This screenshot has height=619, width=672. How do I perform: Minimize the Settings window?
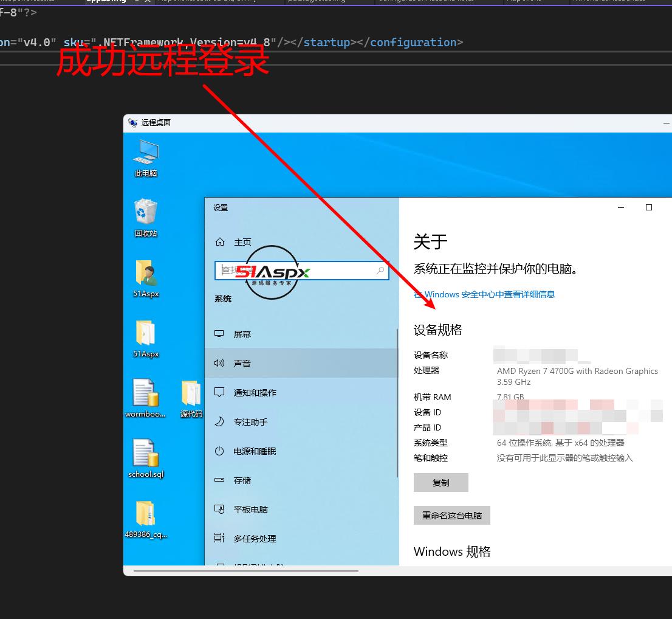[x=620, y=207]
